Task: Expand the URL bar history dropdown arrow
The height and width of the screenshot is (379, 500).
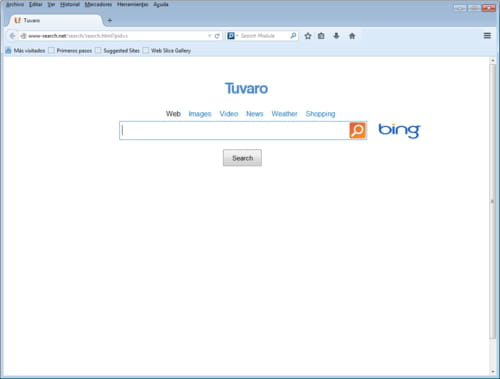Action: pyautogui.click(x=210, y=36)
